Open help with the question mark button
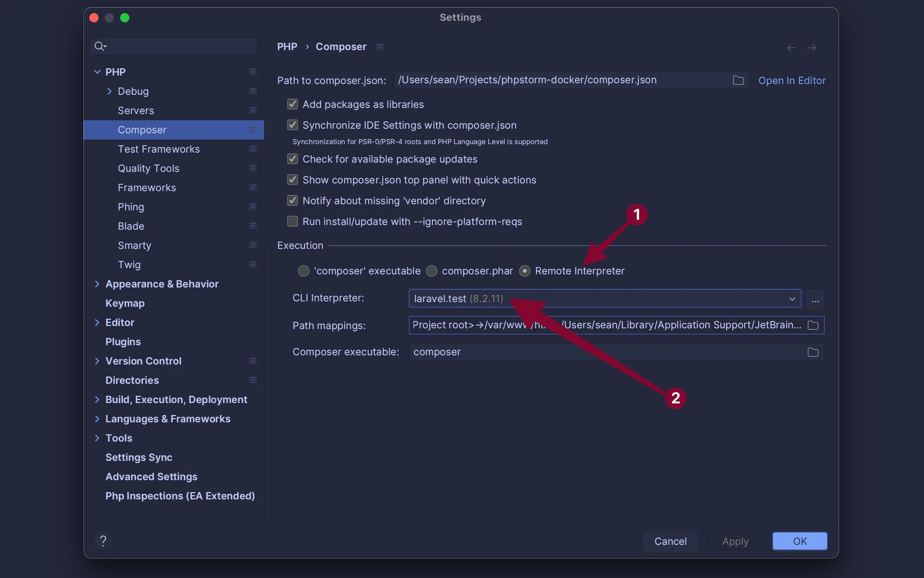 pos(103,541)
